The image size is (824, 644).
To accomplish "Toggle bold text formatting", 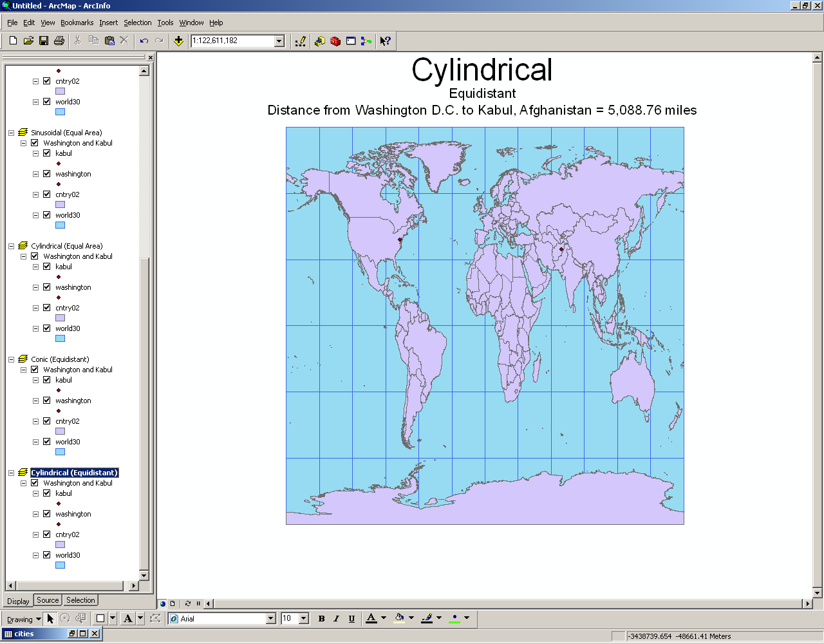I will (321, 618).
